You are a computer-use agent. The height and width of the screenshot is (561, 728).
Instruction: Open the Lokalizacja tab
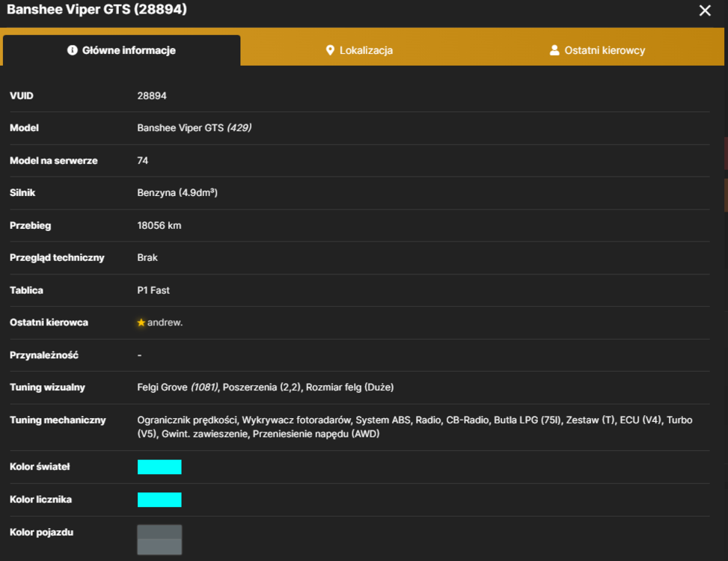pos(359,50)
